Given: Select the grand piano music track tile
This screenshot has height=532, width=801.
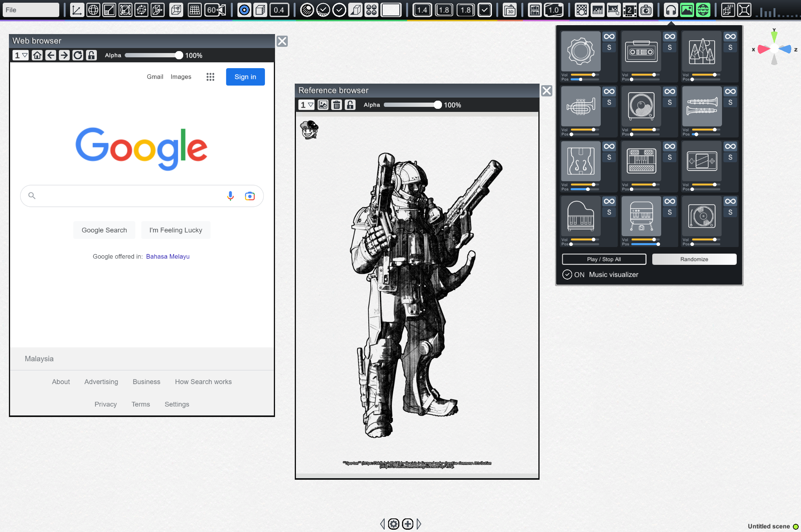Looking at the screenshot, I should tap(581, 216).
